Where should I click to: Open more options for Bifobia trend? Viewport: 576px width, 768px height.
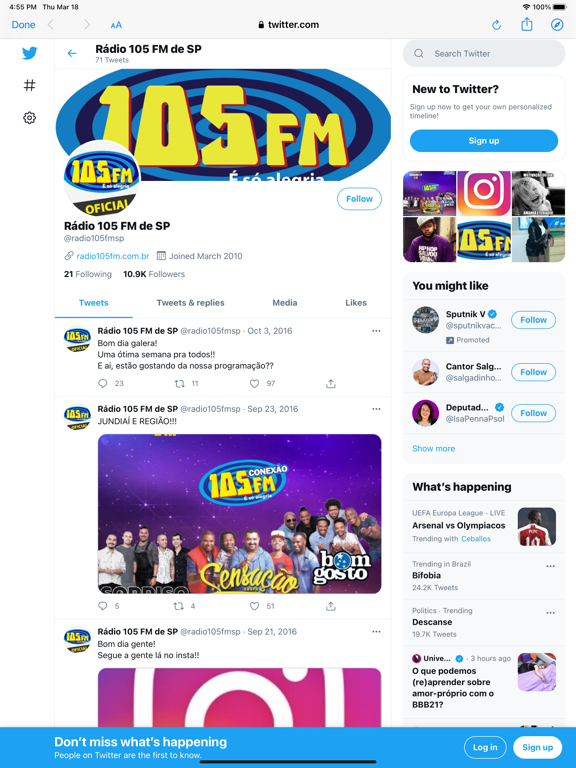pyautogui.click(x=551, y=566)
